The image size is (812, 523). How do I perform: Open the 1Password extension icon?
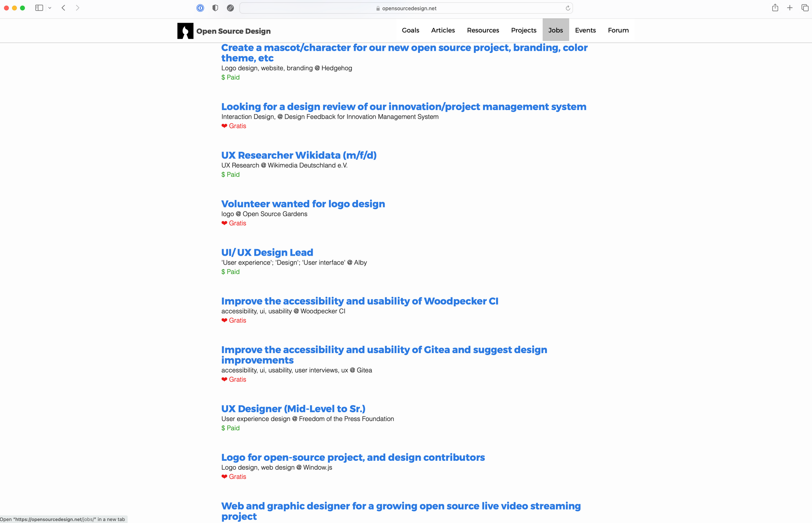pyautogui.click(x=200, y=8)
